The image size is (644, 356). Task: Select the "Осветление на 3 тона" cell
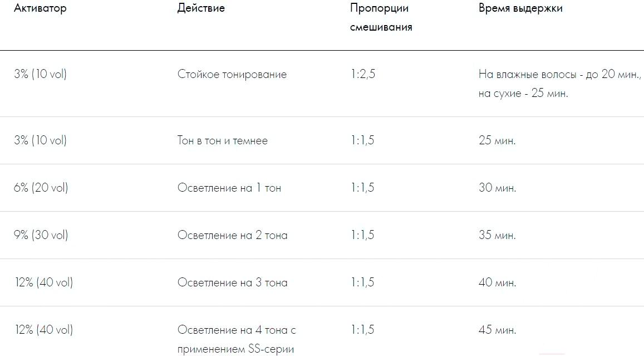click(233, 282)
